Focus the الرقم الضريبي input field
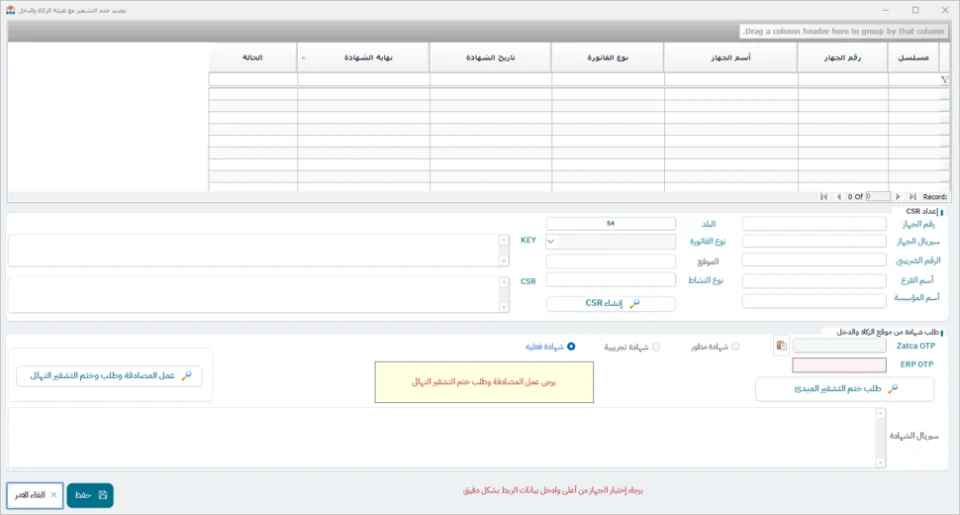The image size is (960, 515). pos(814,260)
